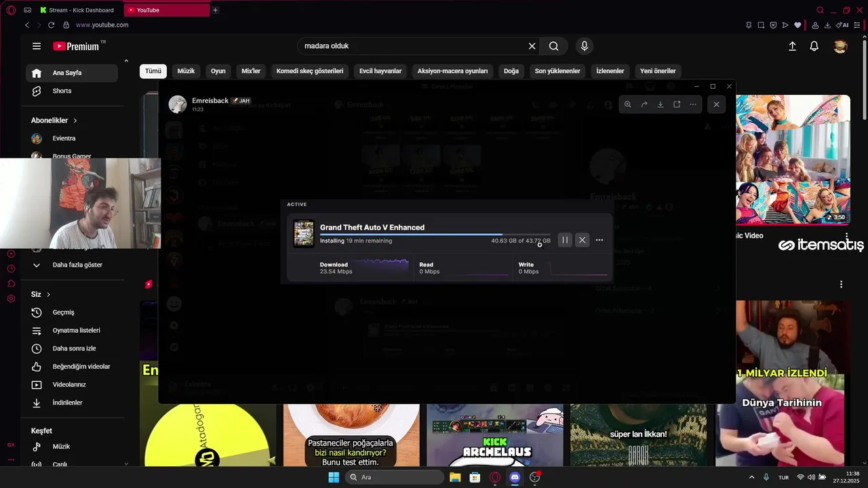Screen dimensions: 868x488
Task: Click Emreisback avatar in image viewer
Action: point(178,104)
